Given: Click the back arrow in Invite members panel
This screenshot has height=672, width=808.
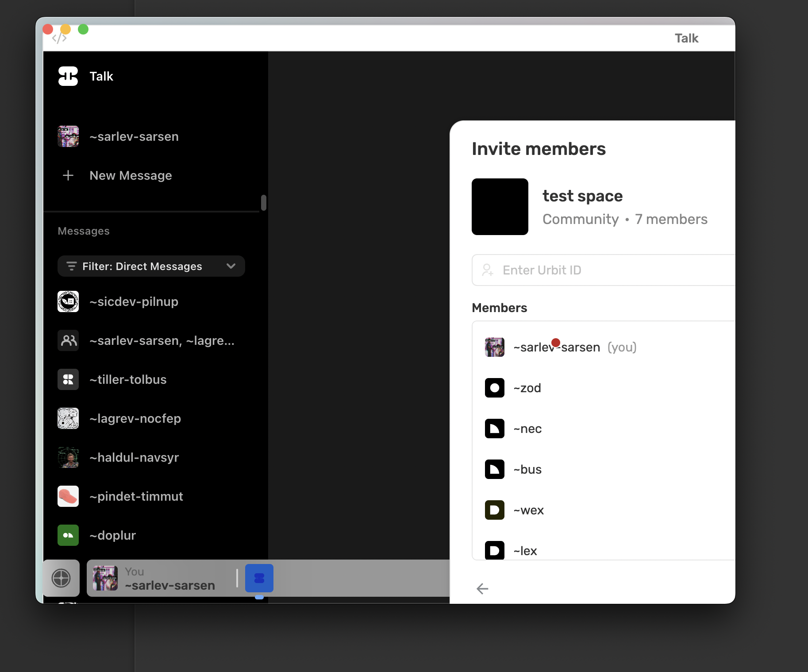Looking at the screenshot, I should (483, 589).
